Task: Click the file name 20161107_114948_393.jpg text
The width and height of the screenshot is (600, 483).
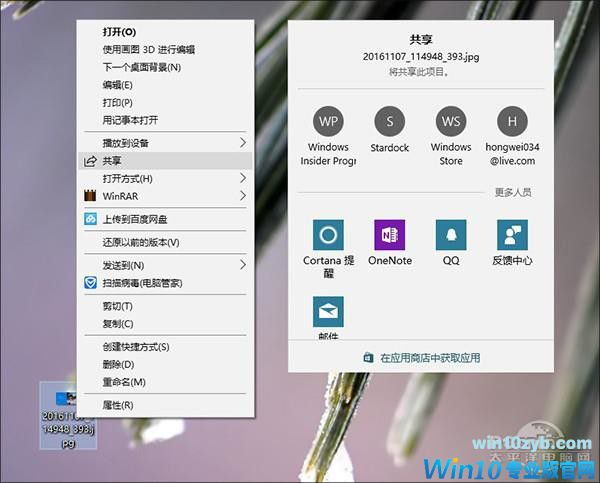Action: tap(421, 57)
